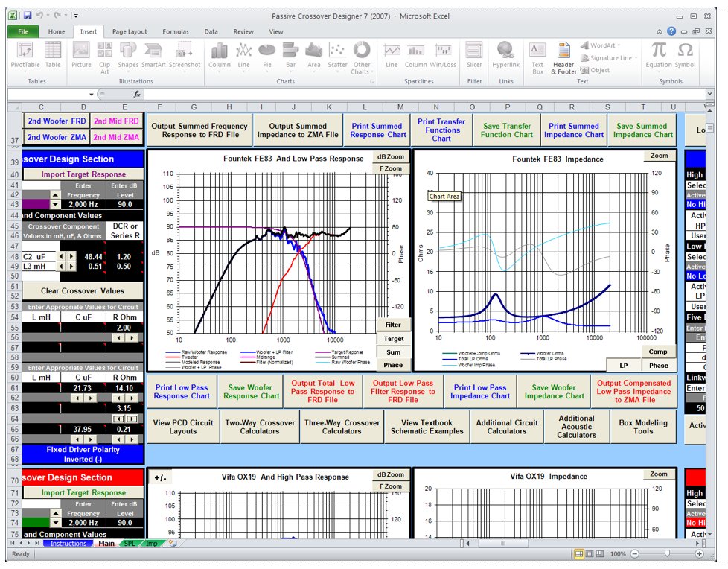Toggle dB Zoom on FE83 response chart
This screenshot has width=728, height=569.
(391, 156)
